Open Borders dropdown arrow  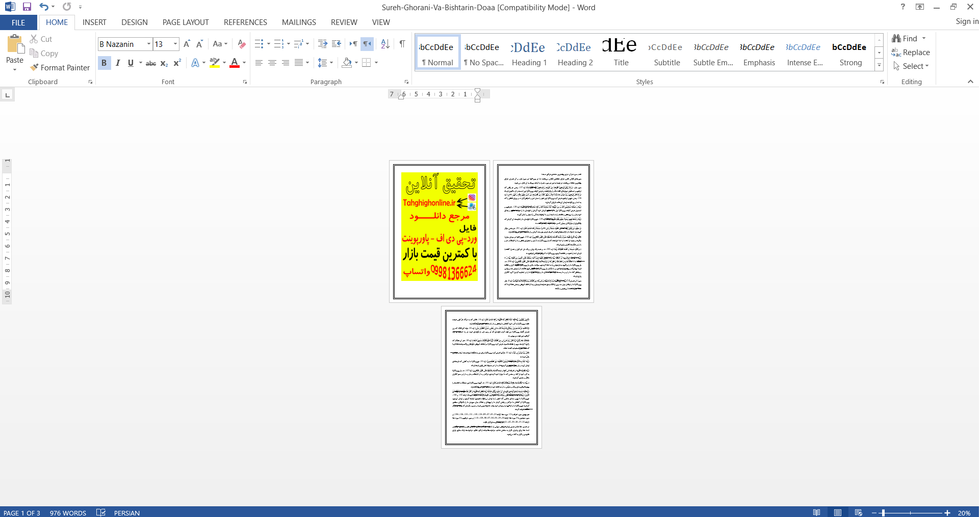(x=376, y=63)
